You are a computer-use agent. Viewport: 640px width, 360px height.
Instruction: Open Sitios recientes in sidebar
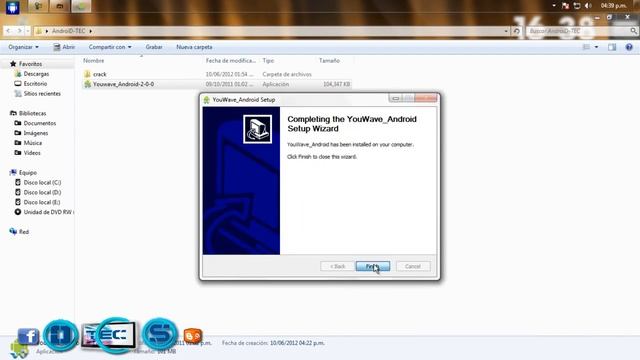click(x=42, y=93)
